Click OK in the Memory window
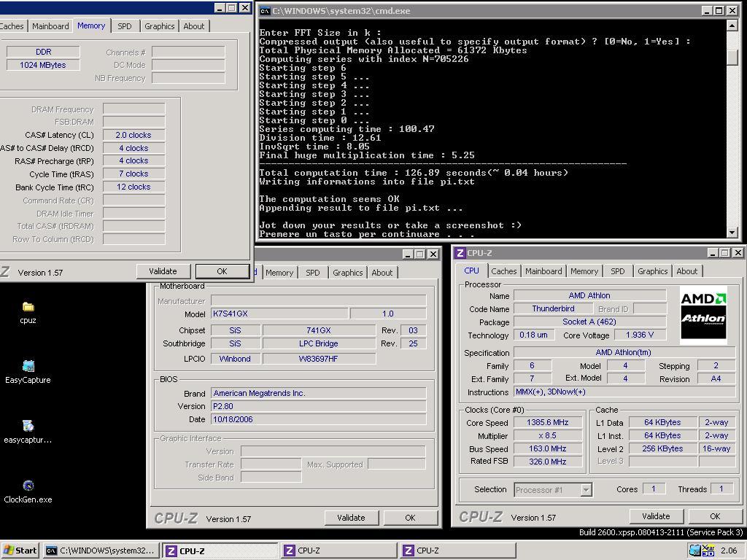The height and width of the screenshot is (560, 747). tap(222, 271)
